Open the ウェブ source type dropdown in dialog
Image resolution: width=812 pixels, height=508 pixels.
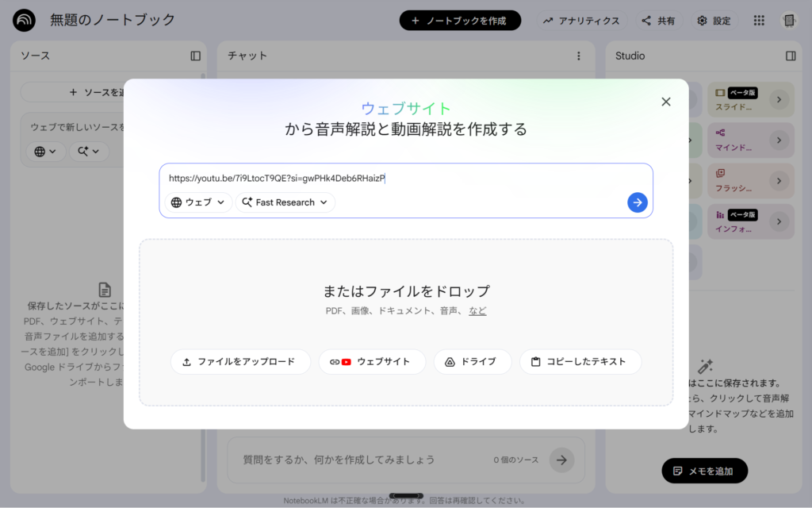[197, 202]
